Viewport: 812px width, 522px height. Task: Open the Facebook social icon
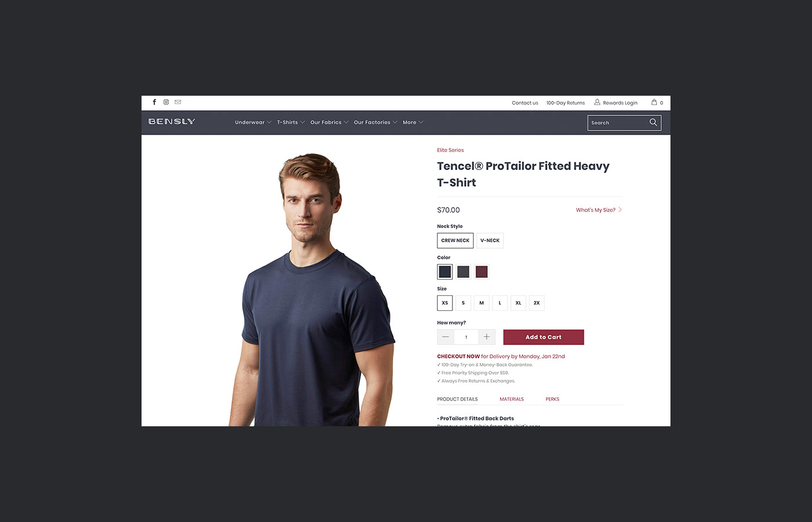coord(154,102)
